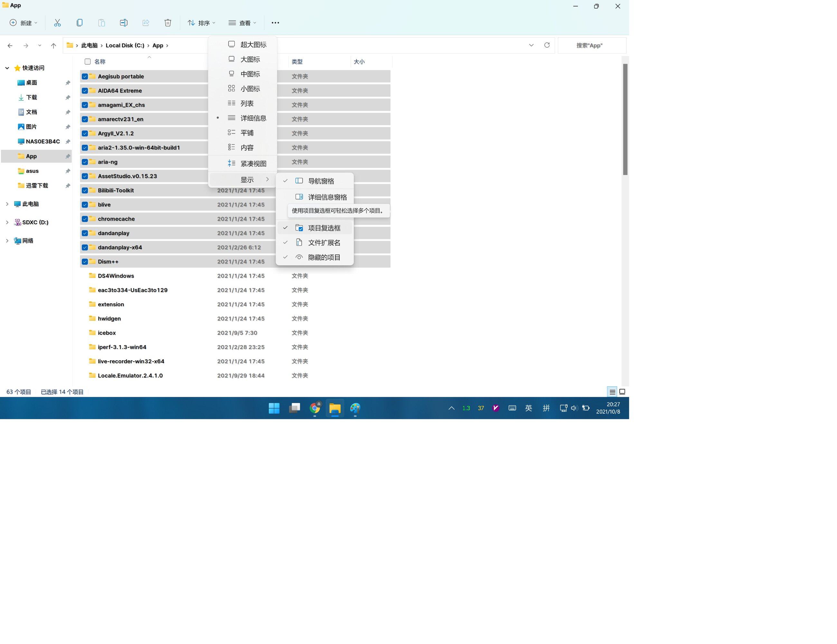
Task: Click the battery tray icon
Action: click(x=586, y=408)
